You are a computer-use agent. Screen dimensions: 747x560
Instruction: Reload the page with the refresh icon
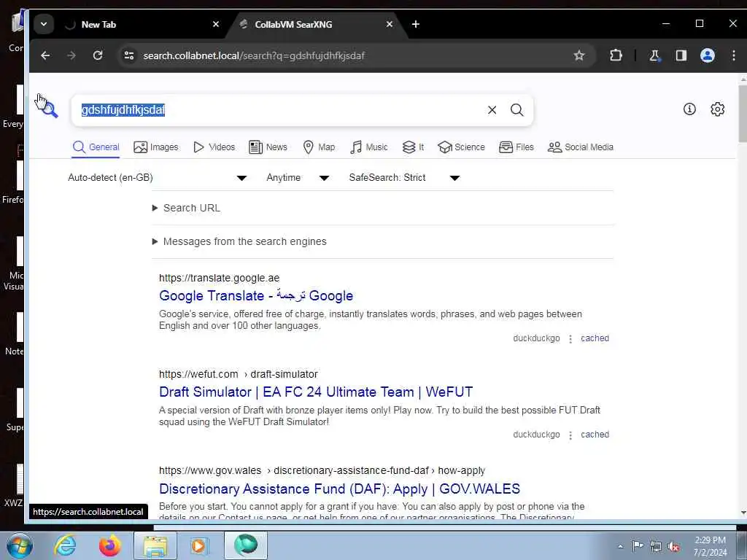coord(98,55)
